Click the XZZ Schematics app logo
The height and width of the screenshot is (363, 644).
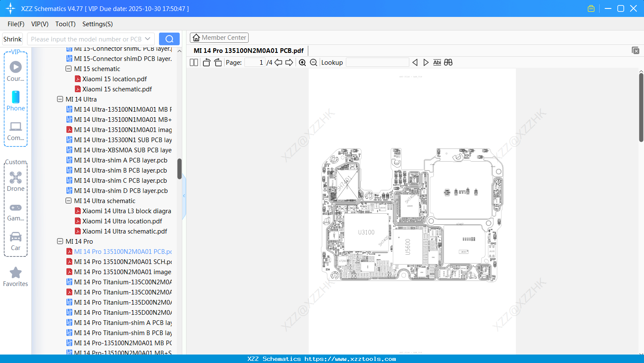tap(11, 8)
